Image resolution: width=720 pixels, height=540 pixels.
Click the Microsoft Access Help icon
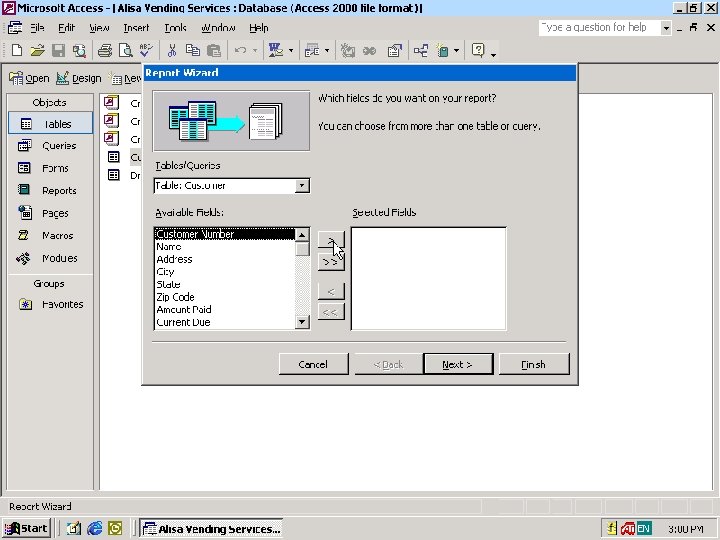(478, 50)
